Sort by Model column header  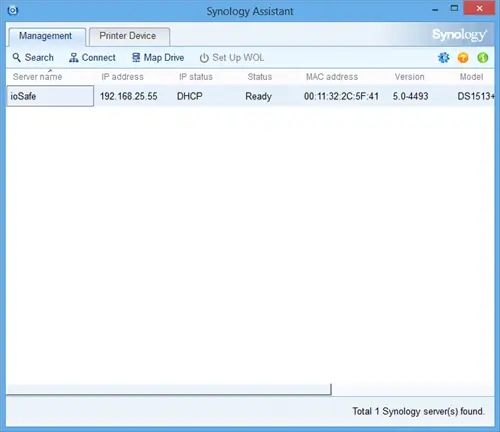[x=471, y=77]
